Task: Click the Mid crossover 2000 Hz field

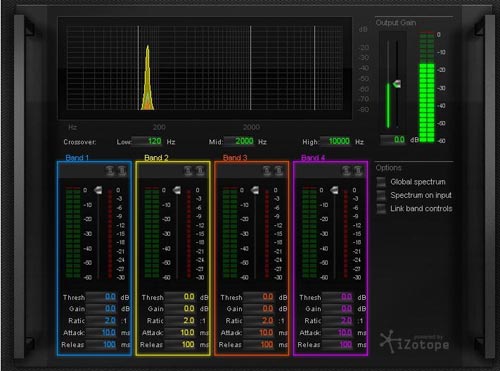Action: [239, 141]
